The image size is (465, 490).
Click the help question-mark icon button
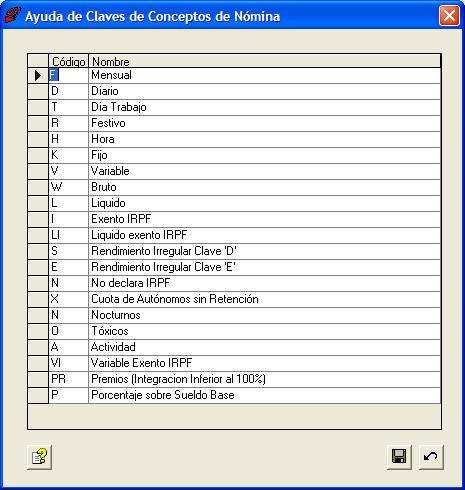[39, 457]
